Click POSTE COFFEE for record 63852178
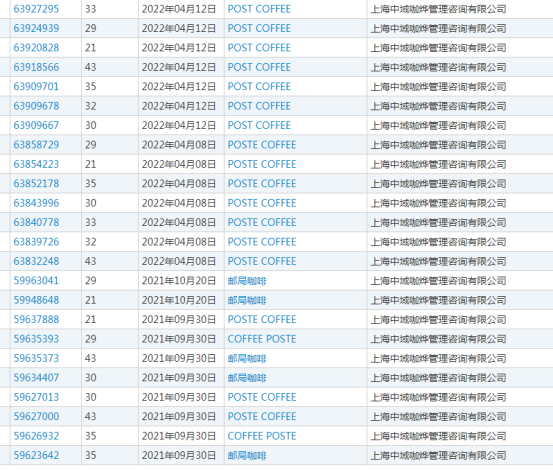The width and height of the screenshot is (553, 470). click(x=262, y=184)
